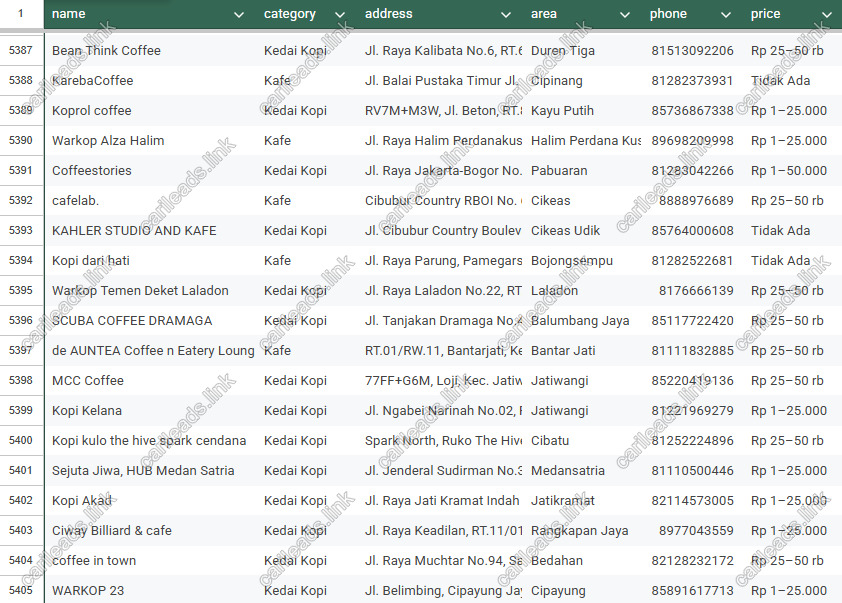Click address 'Spark North, Ruko The Hive'
Viewport: 842px width, 603px height.
click(442, 440)
